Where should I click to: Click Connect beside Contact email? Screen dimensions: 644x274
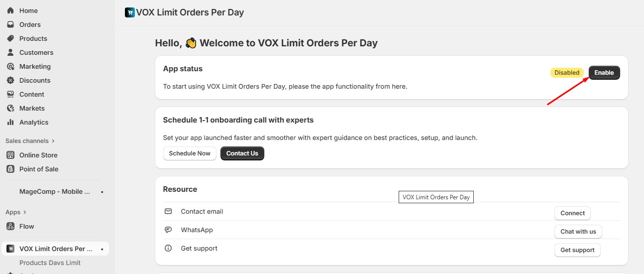click(572, 213)
